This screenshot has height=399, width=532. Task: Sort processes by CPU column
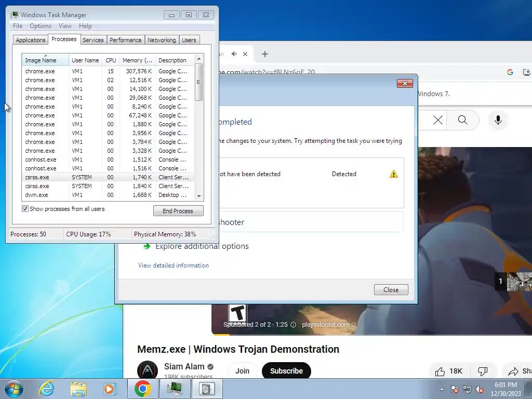click(111, 60)
